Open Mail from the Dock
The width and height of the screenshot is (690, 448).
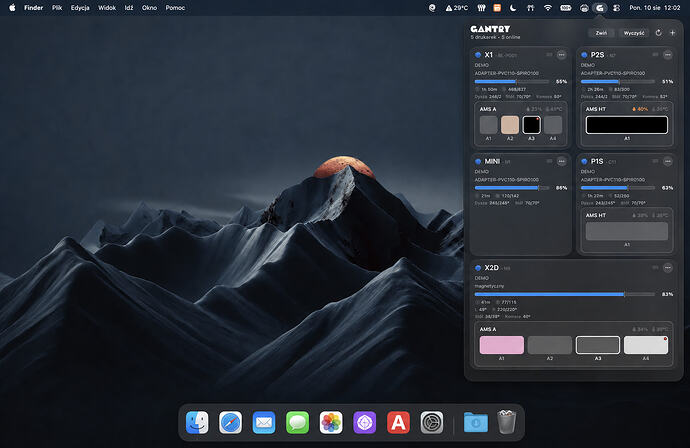(x=264, y=422)
